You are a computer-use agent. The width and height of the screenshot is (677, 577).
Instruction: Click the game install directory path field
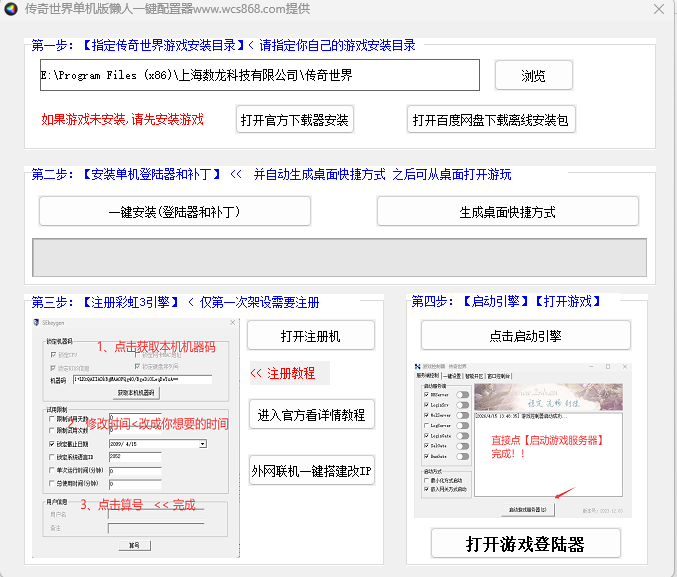click(x=259, y=75)
